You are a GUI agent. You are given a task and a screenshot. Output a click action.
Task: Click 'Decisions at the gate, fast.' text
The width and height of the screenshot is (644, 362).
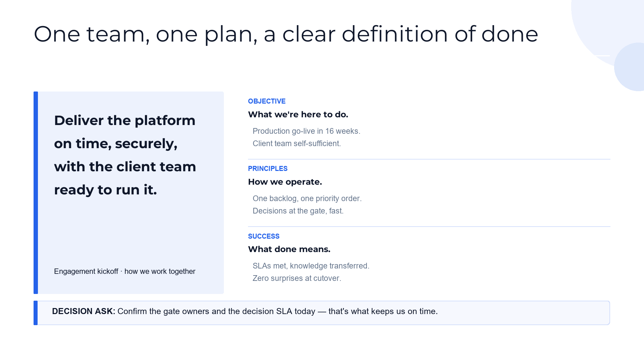(x=298, y=211)
